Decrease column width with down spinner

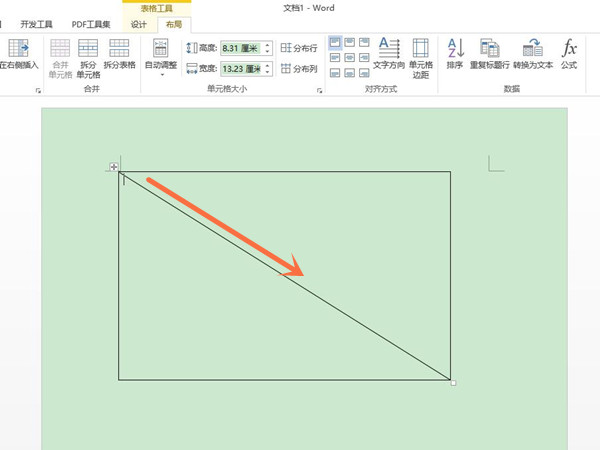[x=267, y=72]
